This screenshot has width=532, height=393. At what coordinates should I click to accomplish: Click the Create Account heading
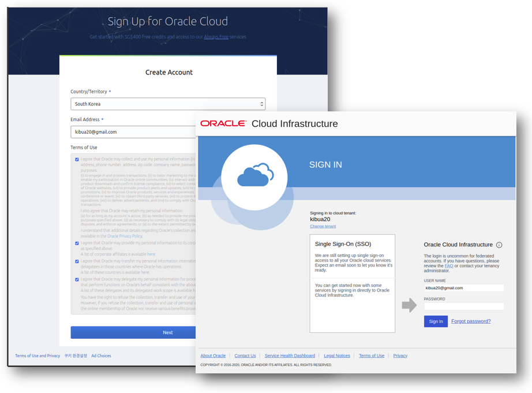[169, 72]
